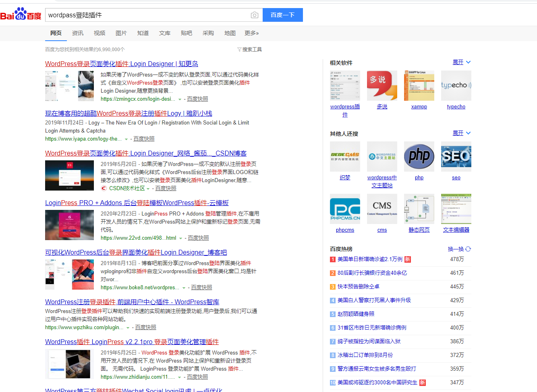Open 搜索工具 filter tools
The image size is (537, 392).
250,49
